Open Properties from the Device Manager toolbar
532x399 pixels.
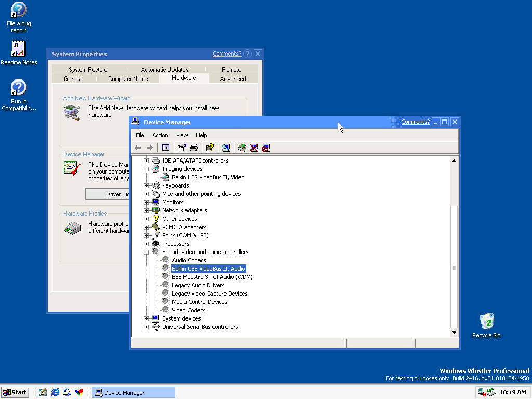click(x=181, y=148)
